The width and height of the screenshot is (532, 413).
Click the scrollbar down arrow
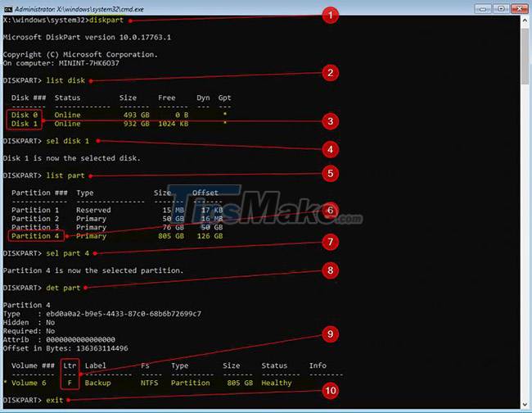pos(525,404)
